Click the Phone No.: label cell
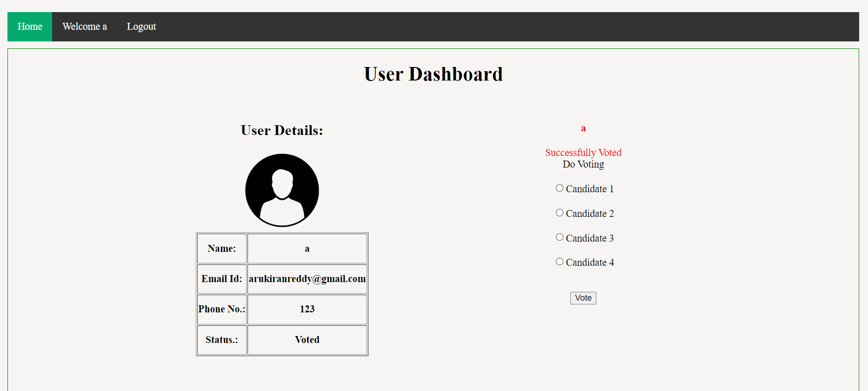868x391 pixels. [222, 309]
